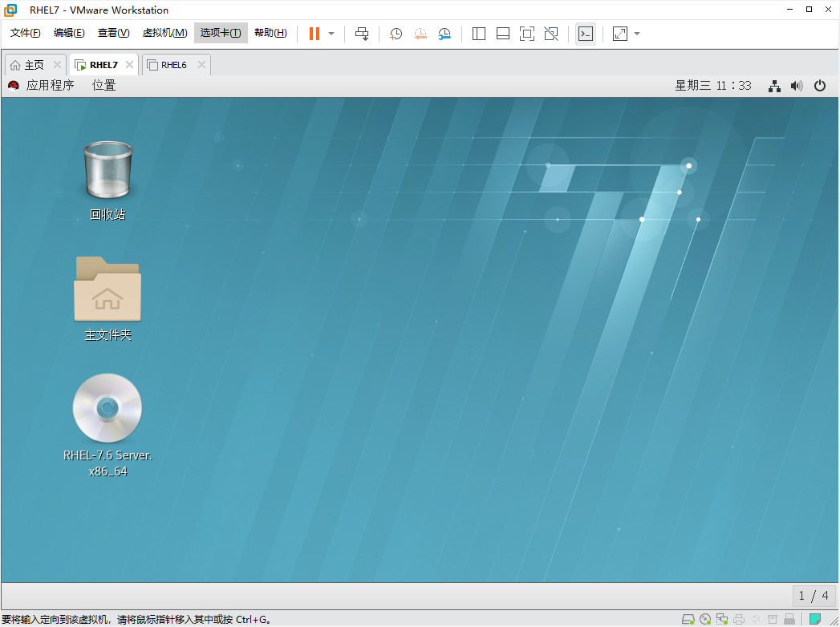The image size is (840, 627).
Task: Click the printer device status icon
Action: (x=739, y=620)
